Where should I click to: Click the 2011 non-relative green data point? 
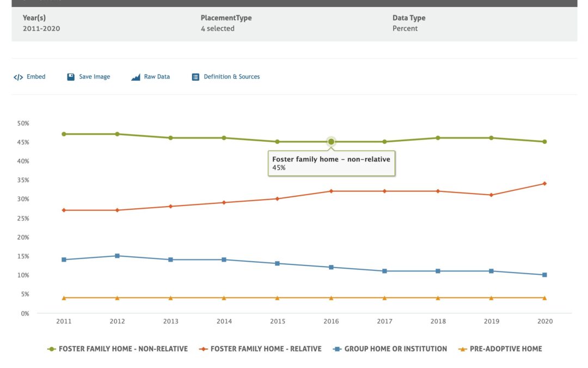coord(64,134)
